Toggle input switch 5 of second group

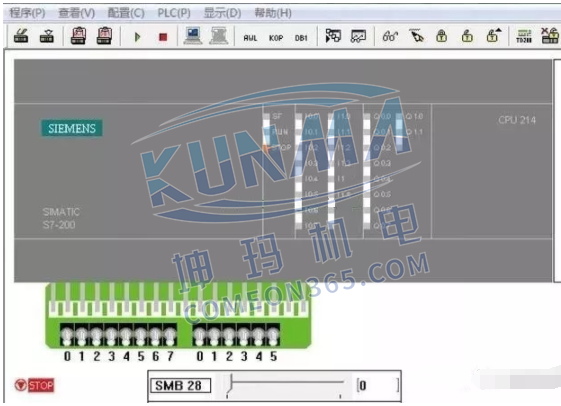[273, 336]
